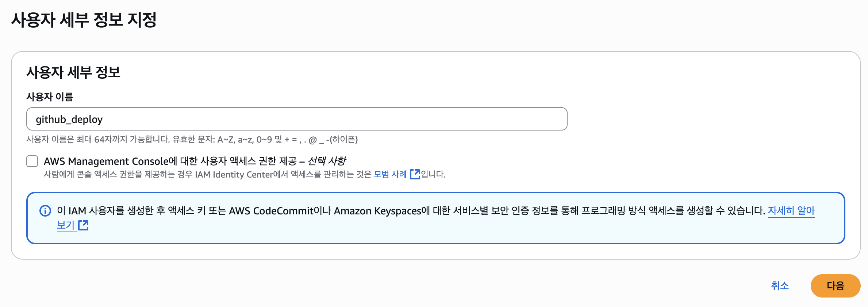This screenshot has width=868, height=307.
Task: Click the 사용자 세부 정보 지정 page heading
Action: click(84, 20)
